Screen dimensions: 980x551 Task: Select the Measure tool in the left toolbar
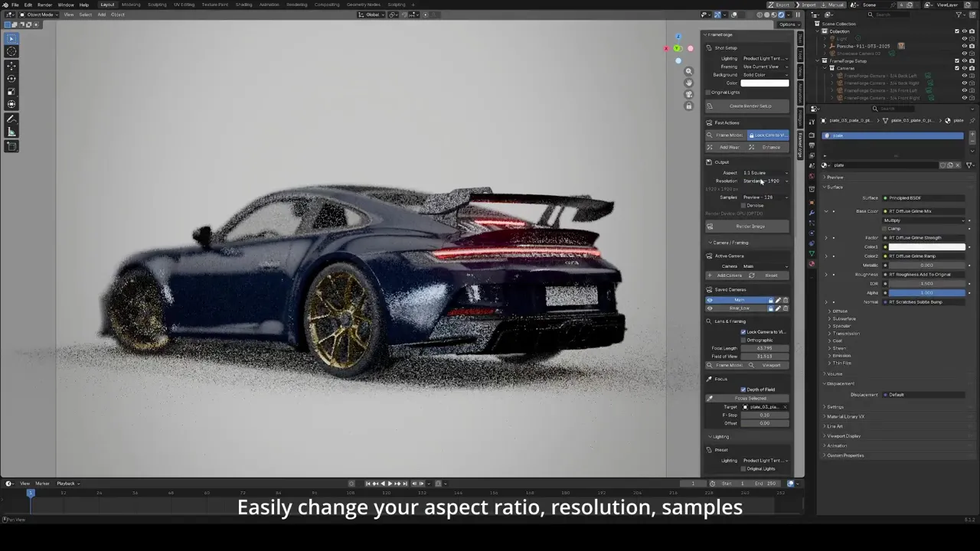11,132
